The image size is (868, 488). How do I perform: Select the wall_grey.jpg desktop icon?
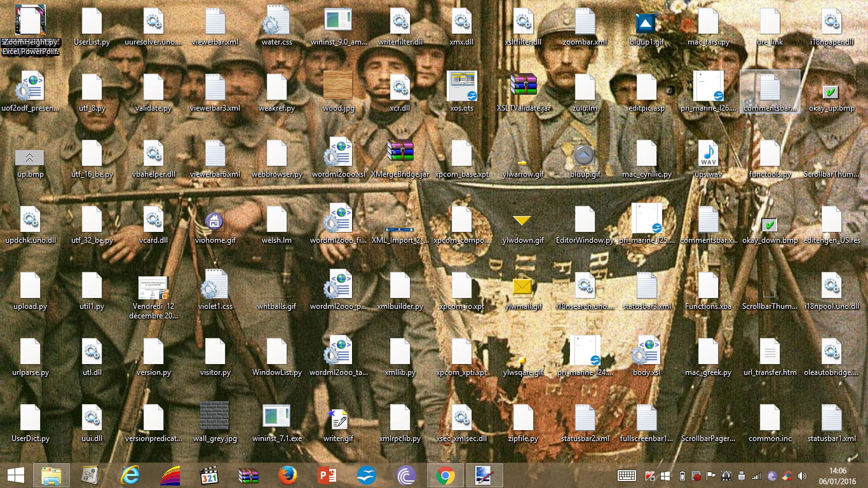tap(214, 416)
